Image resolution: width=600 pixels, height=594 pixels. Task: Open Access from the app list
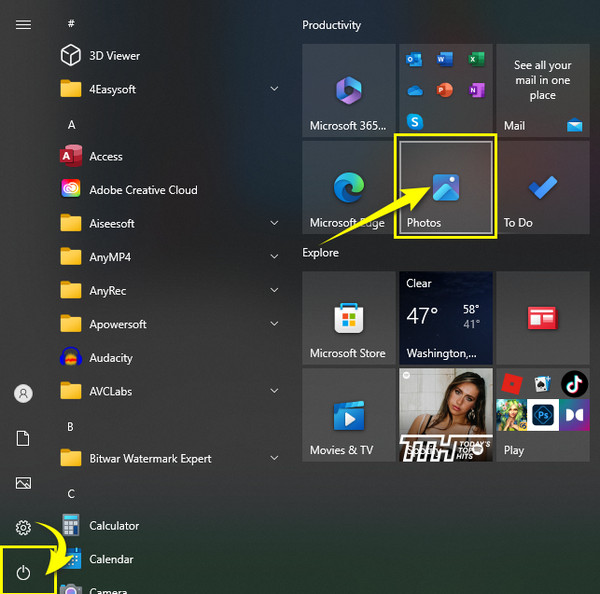(x=168, y=156)
